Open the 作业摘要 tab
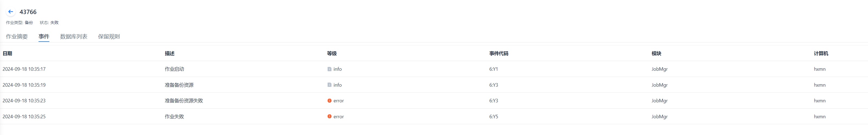Screen dimensions: 868x135 [x=17, y=37]
